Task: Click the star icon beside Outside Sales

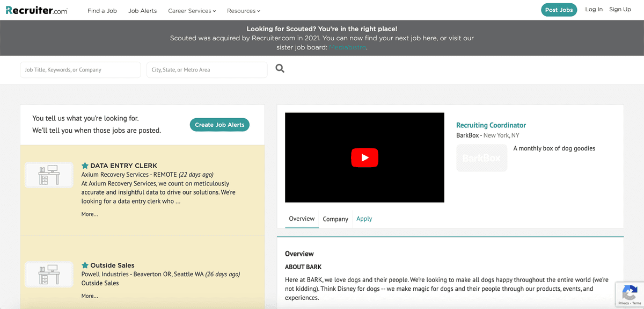Action: coord(85,265)
